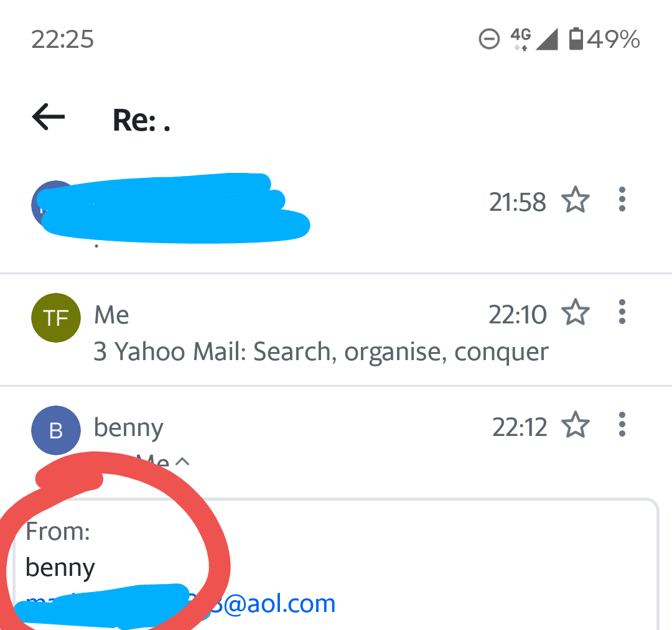Image resolution: width=672 pixels, height=630 pixels.
Task: Star the 22:10 message from Me
Action: click(575, 313)
